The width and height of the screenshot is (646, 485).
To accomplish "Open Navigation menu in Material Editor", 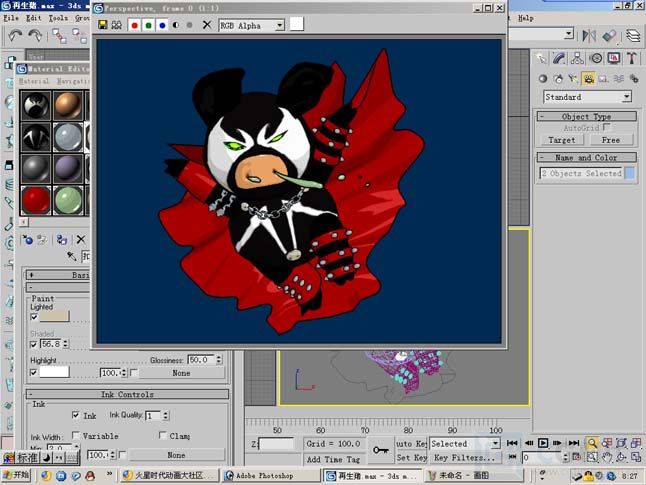I will [x=73, y=81].
